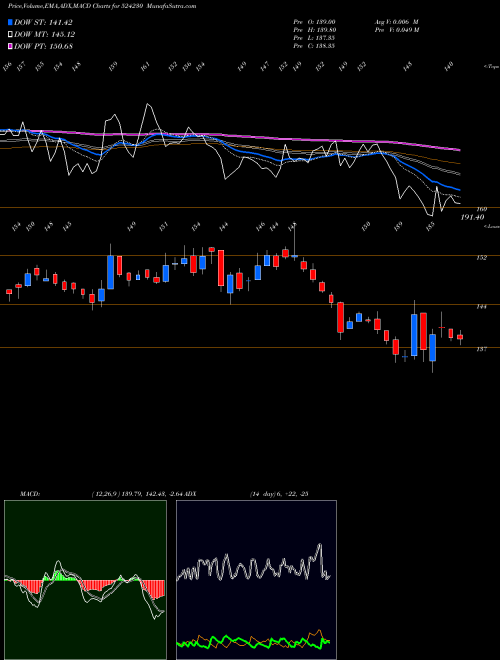Click the 'Avg V: 0.006 M' value

(396, 22)
